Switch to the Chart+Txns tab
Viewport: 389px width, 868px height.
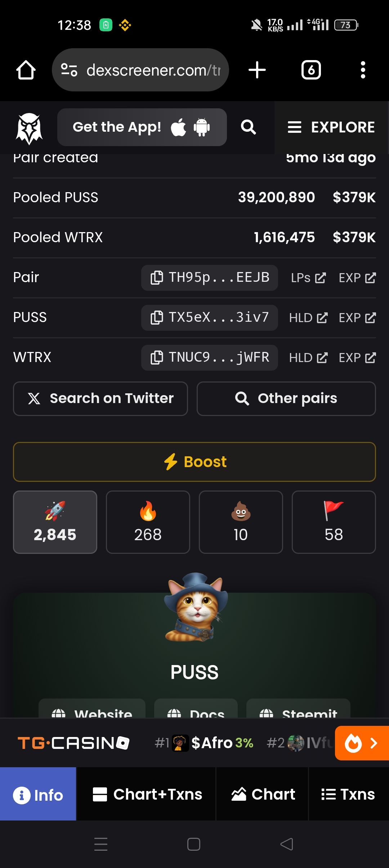[x=147, y=794]
